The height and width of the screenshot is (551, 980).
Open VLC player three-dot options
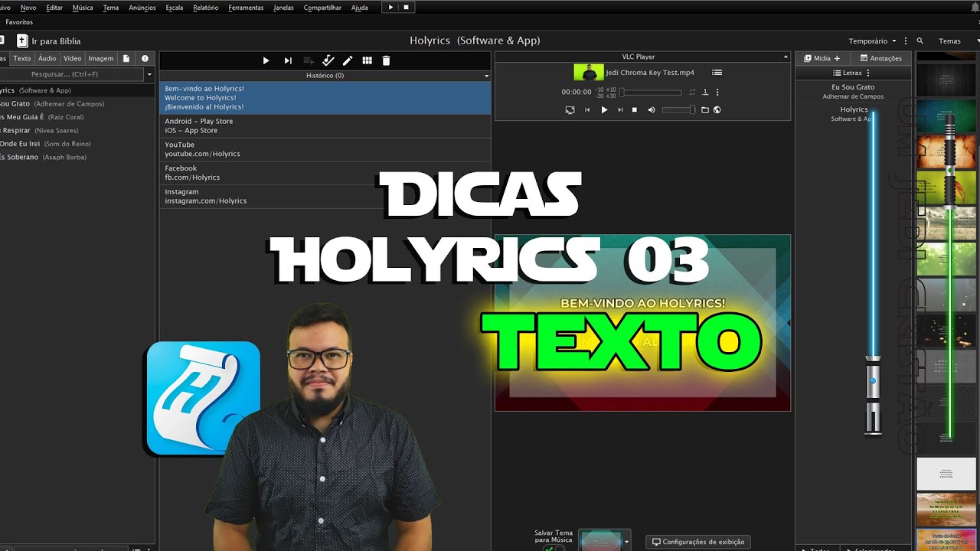pos(717,92)
